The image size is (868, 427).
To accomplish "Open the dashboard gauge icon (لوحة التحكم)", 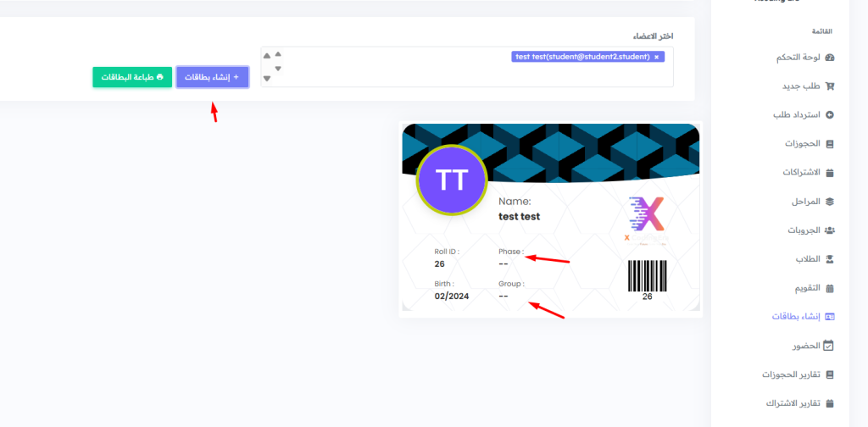I will tap(829, 58).
